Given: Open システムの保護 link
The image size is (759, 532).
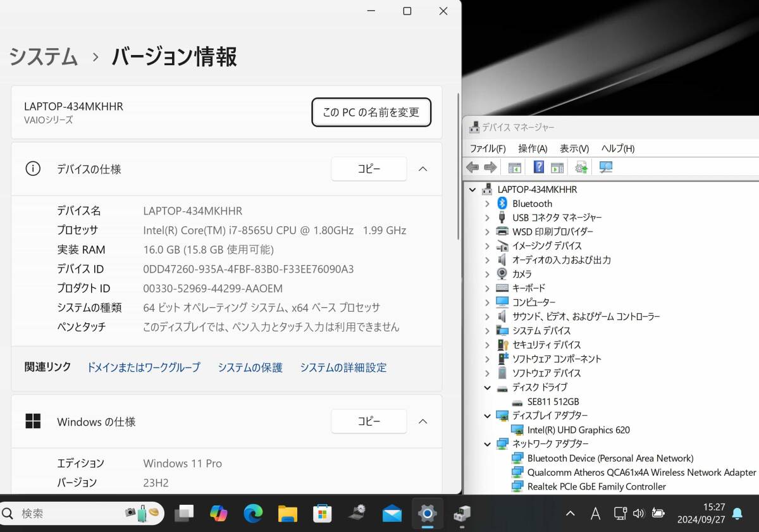Looking at the screenshot, I should coord(250,367).
